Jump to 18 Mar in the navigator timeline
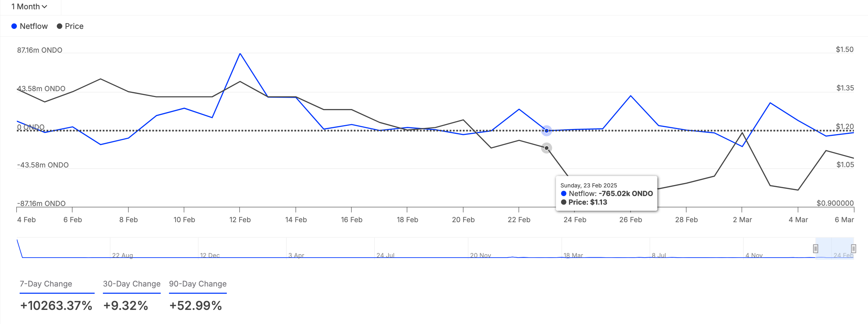 (573, 255)
